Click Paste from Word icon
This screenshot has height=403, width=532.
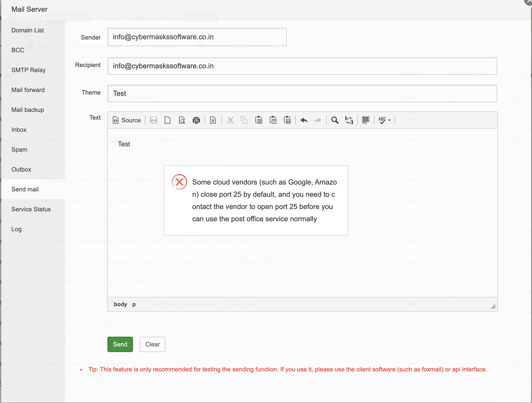coord(287,120)
